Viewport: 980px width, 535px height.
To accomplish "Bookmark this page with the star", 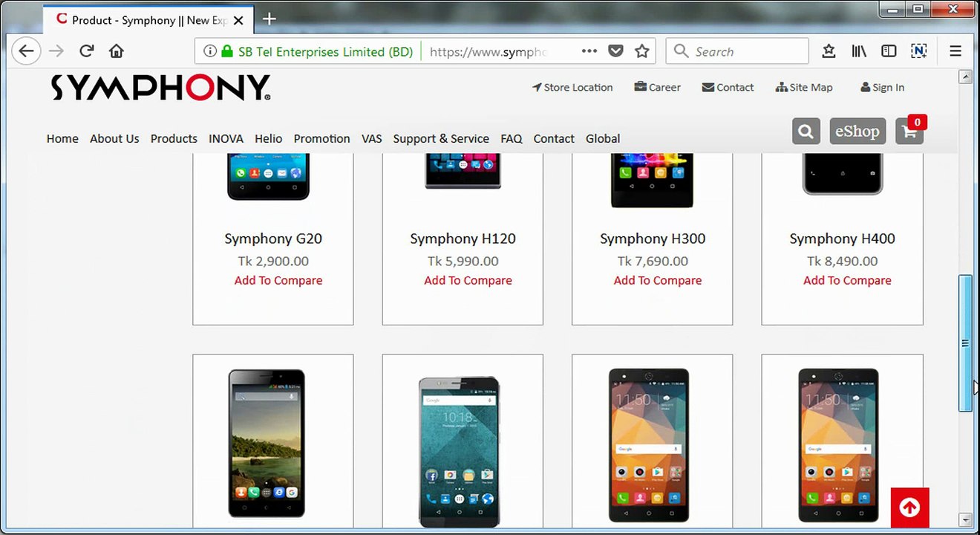I will 642,51.
